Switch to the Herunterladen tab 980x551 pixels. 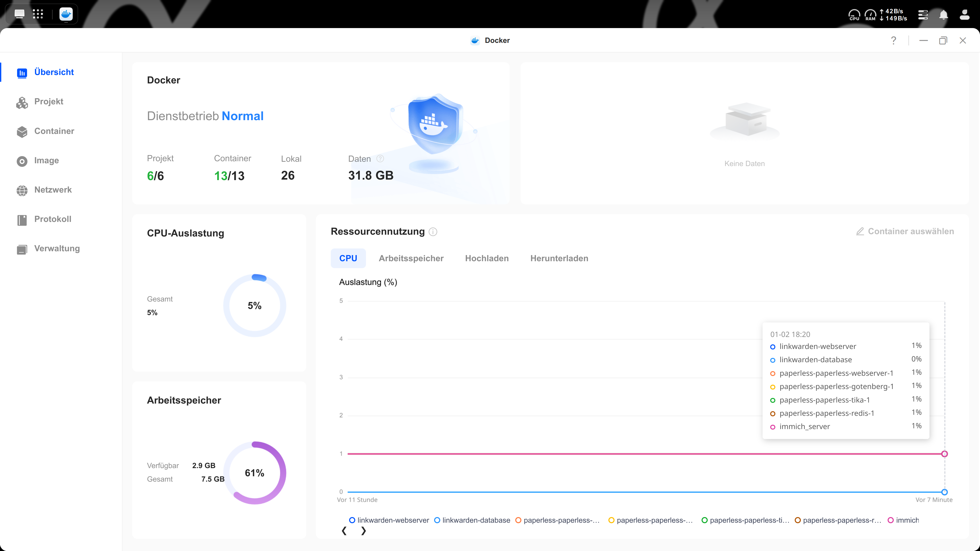559,259
